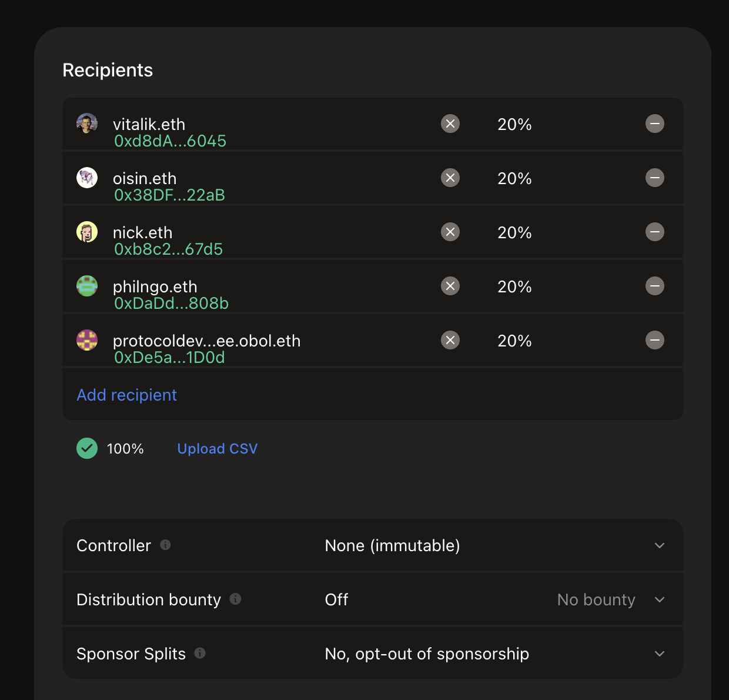This screenshot has height=700, width=729.
Task: Remove the nick.eth recipient row
Action: pos(655,232)
